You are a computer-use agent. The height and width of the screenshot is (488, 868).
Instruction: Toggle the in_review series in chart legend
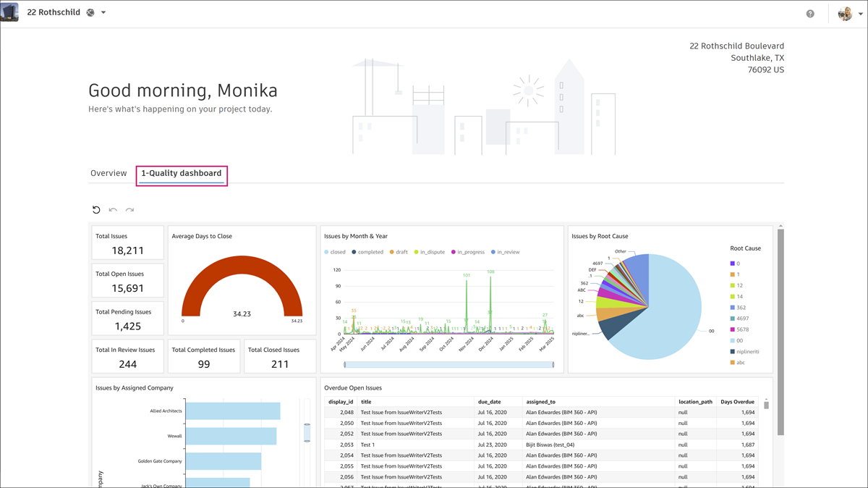tap(506, 252)
